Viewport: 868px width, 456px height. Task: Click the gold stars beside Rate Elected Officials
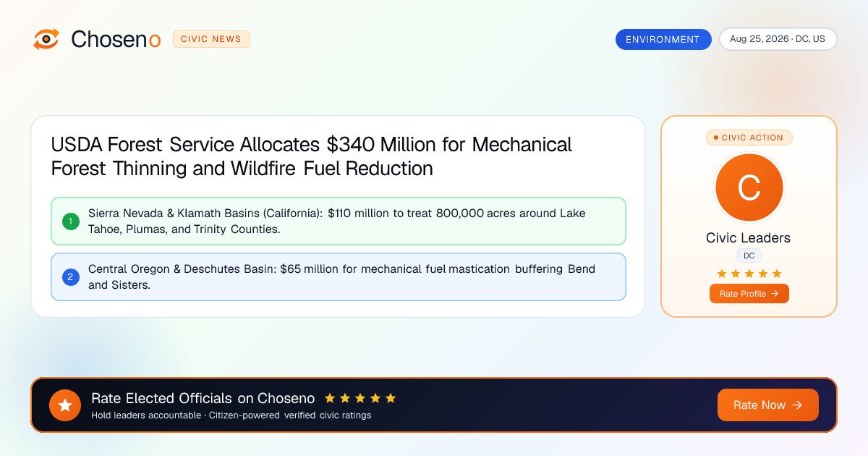(x=360, y=398)
